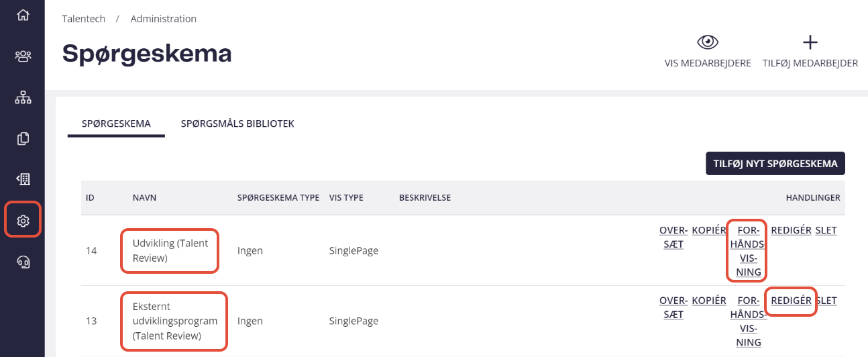This screenshot has width=868, height=357.
Task: Open the support headset icon in sidebar
Action: [x=23, y=262]
